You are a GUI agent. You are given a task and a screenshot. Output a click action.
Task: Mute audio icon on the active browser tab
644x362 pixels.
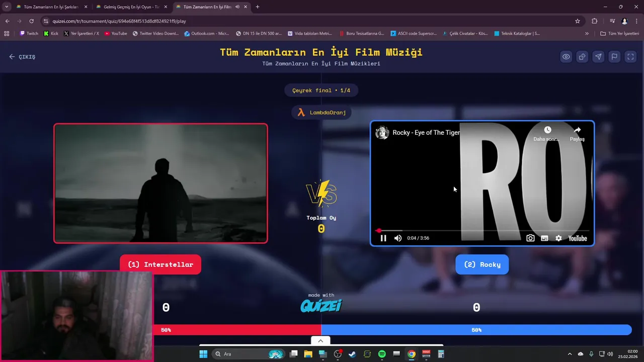[237, 7]
